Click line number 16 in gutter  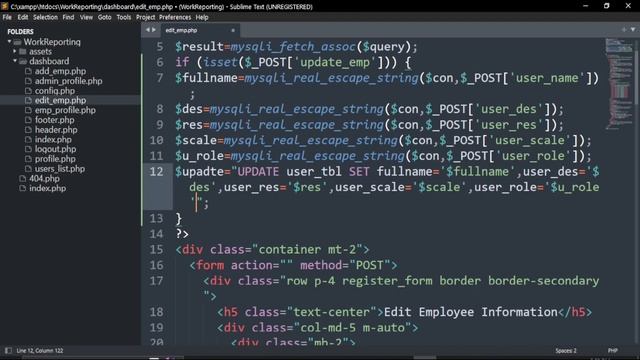156,265
